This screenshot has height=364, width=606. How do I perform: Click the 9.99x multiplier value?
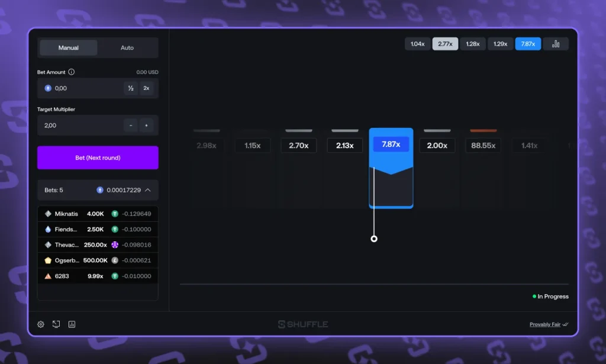(x=95, y=276)
